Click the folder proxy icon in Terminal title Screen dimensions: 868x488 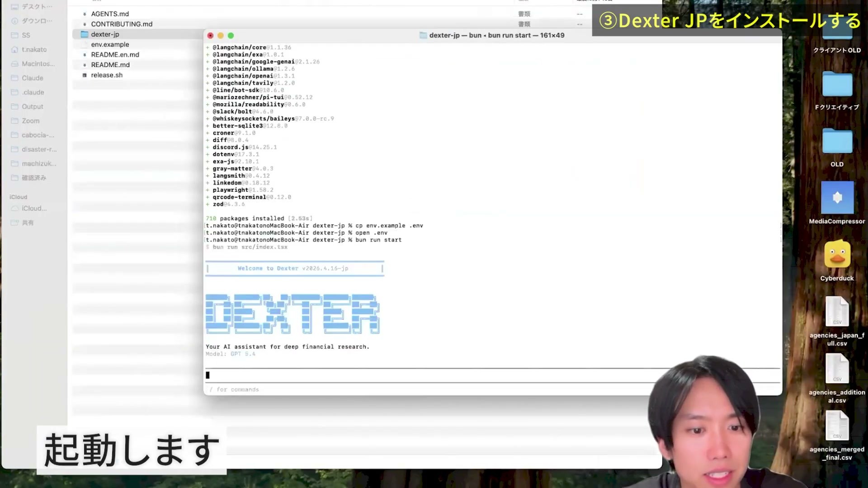coord(423,35)
